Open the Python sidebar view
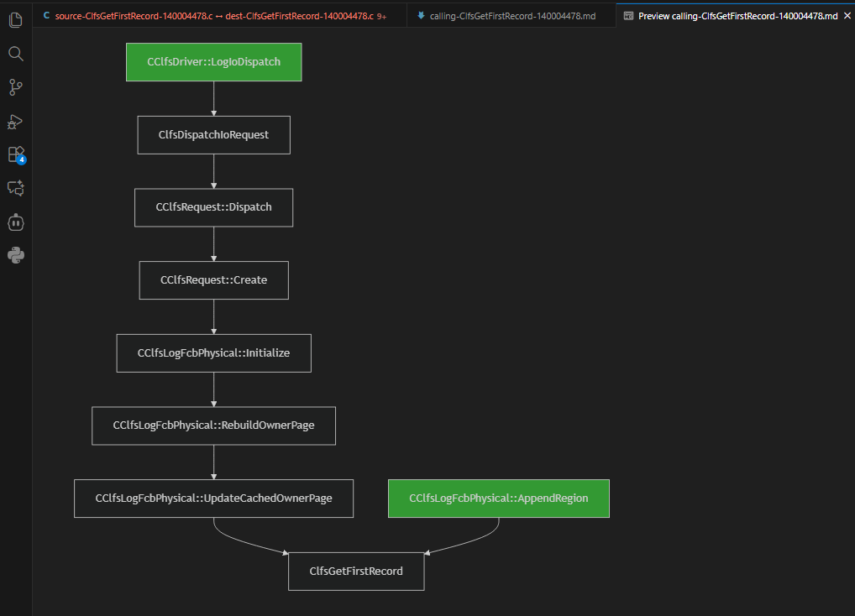 point(15,255)
